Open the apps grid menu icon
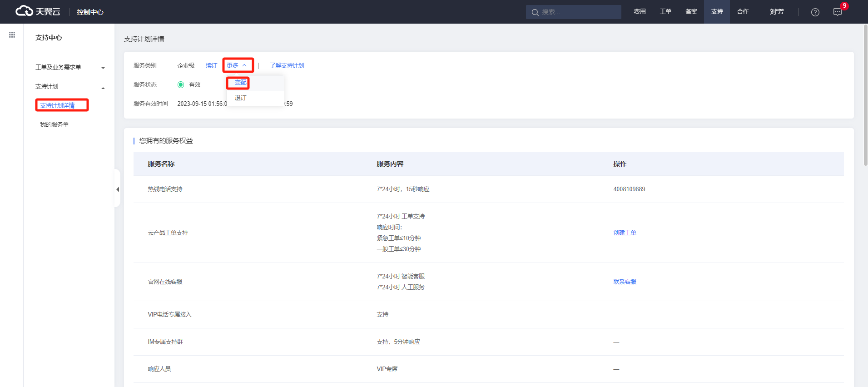The width and height of the screenshot is (868, 387). (12, 35)
